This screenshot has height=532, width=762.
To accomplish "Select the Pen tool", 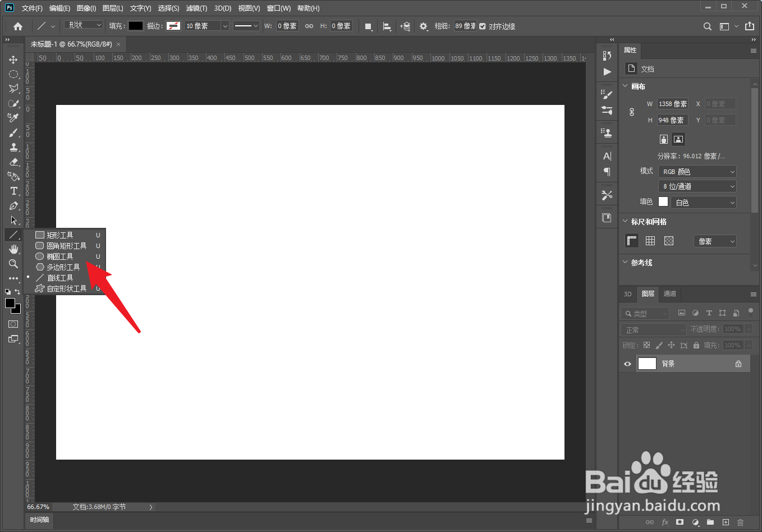I will (x=13, y=205).
